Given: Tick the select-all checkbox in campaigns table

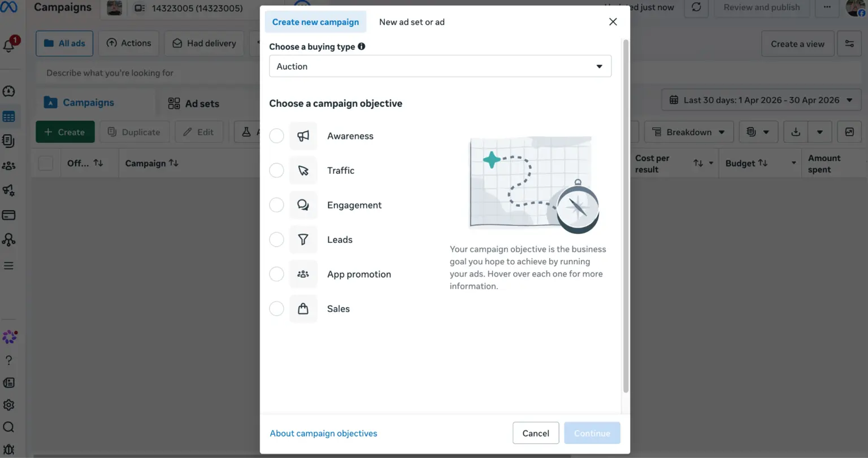Looking at the screenshot, I should (46, 163).
